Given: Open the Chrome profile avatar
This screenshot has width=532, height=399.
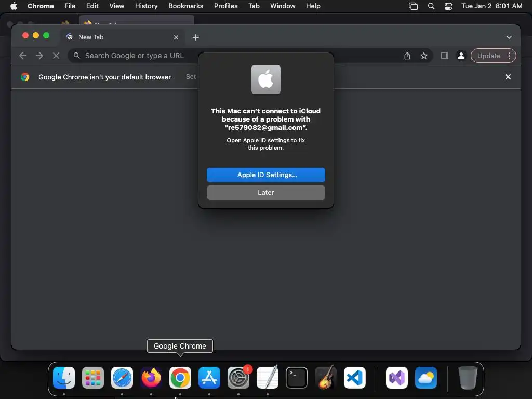Looking at the screenshot, I should (461, 56).
